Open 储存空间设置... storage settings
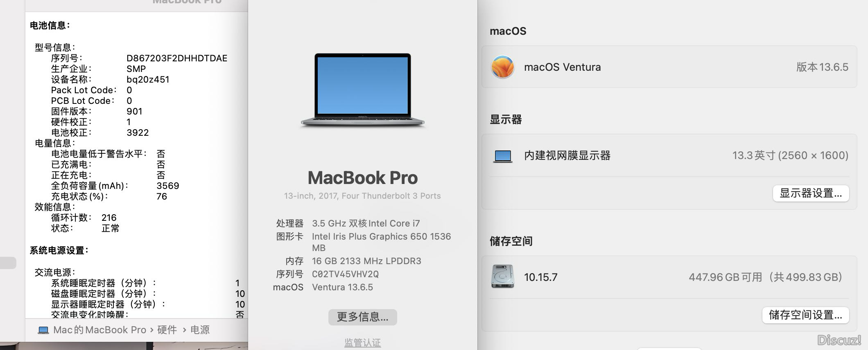The height and width of the screenshot is (350, 868). (x=805, y=315)
